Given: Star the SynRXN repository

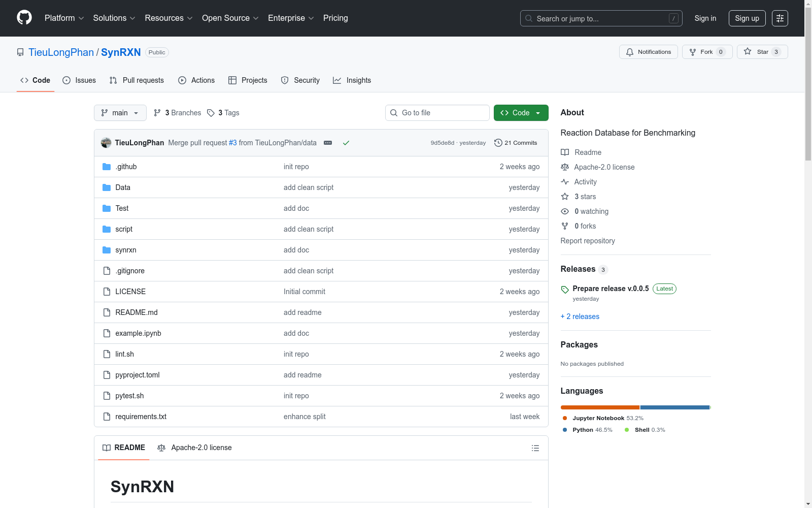Looking at the screenshot, I should click(762, 52).
